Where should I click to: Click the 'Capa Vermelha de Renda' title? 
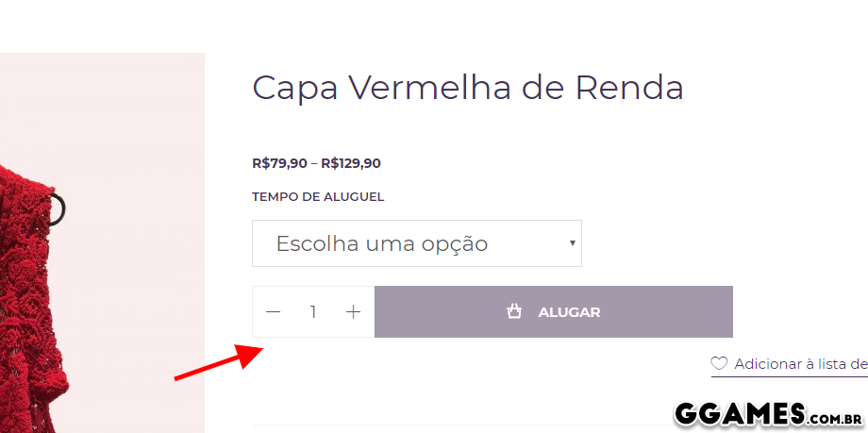click(x=467, y=88)
